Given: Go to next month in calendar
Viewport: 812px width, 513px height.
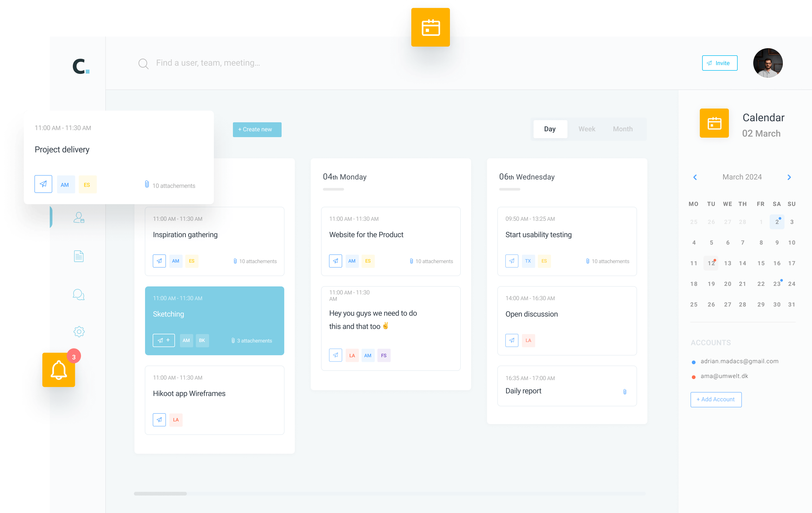Looking at the screenshot, I should 789,177.
